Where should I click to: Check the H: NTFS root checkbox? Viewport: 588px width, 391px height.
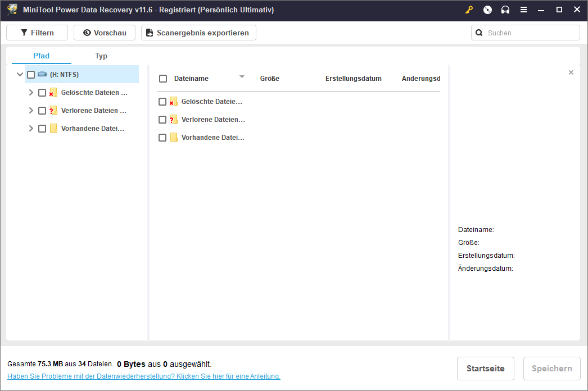pyautogui.click(x=31, y=75)
